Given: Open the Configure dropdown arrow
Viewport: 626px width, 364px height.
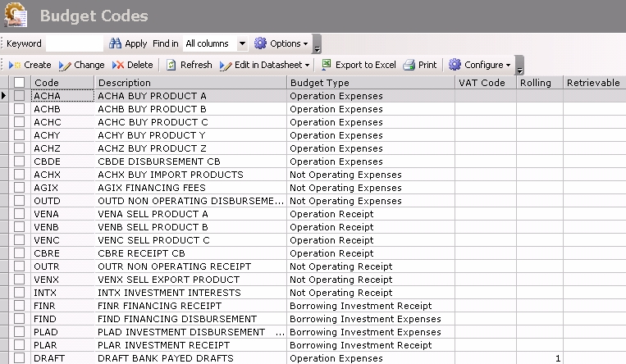Looking at the screenshot, I should (508, 65).
